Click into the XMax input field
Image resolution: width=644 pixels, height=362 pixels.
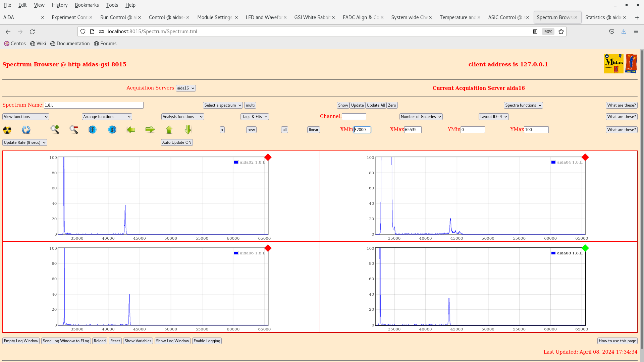pos(413,130)
